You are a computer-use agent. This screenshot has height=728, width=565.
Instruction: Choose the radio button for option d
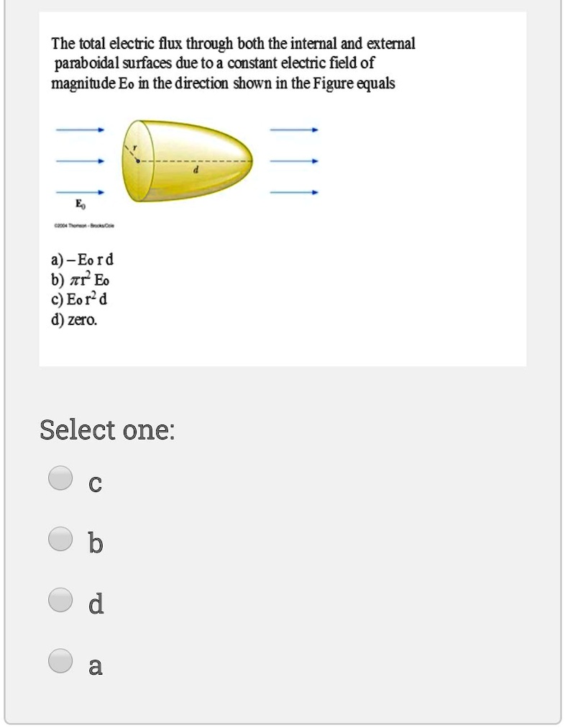60,599
